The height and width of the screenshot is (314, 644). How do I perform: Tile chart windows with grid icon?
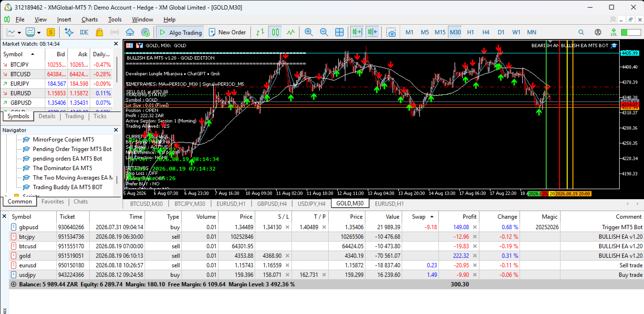[x=340, y=32]
